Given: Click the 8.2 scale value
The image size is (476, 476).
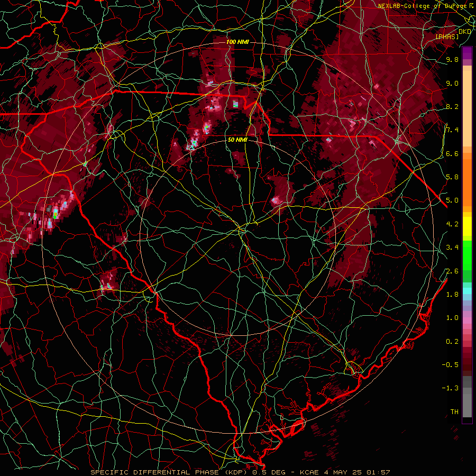Looking at the screenshot, I should pyautogui.click(x=452, y=107).
